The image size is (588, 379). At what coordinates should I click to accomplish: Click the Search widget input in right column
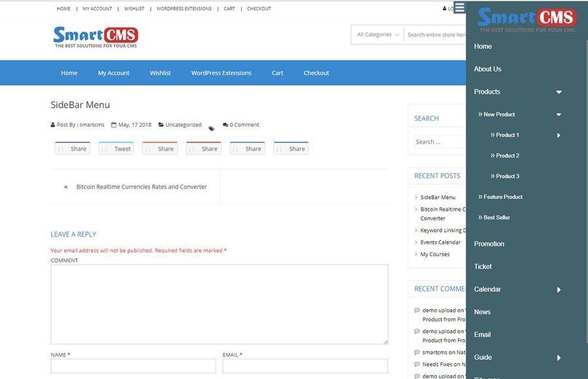(440, 142)
